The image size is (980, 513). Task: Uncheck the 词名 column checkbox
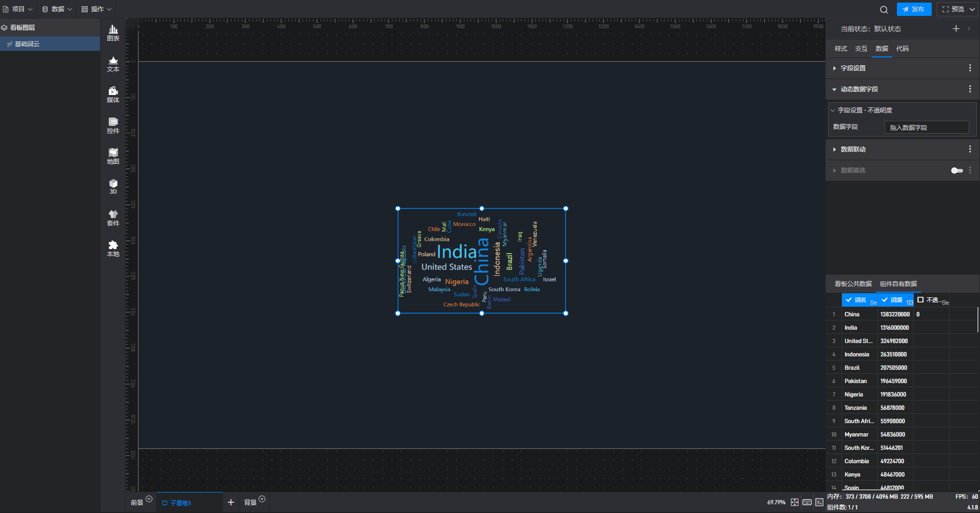pos(849,300)
